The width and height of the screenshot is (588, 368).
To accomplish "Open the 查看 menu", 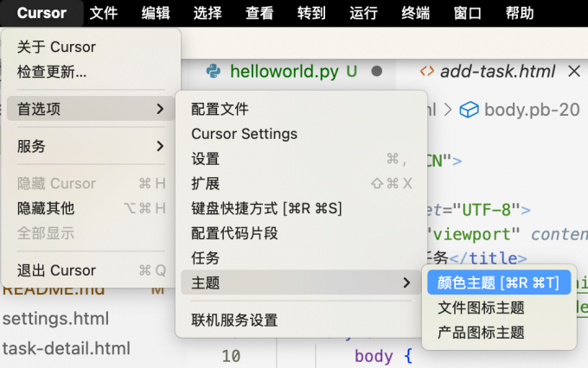I will point(259,13).
